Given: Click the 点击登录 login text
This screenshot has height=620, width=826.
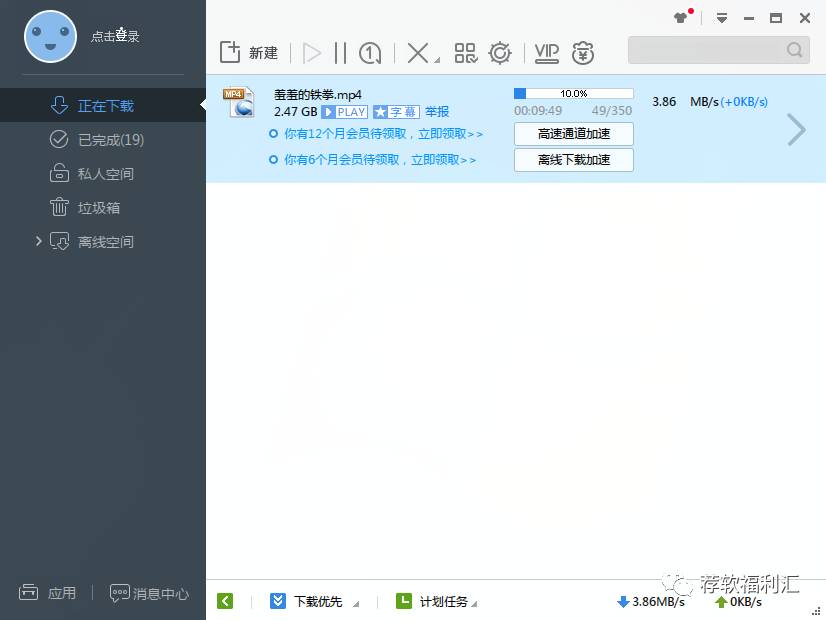Looking at the screenshot, I should pyautogui.click(x=115, y=36).
